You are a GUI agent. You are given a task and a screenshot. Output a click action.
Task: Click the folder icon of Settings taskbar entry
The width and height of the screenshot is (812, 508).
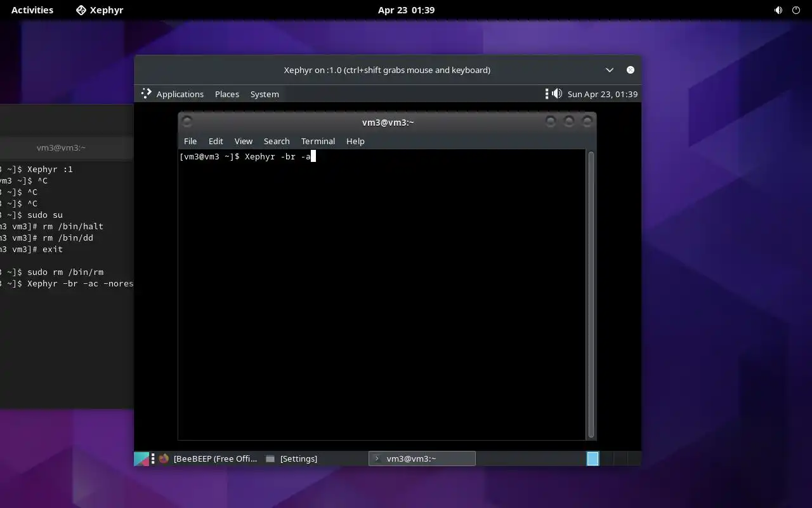270,458
